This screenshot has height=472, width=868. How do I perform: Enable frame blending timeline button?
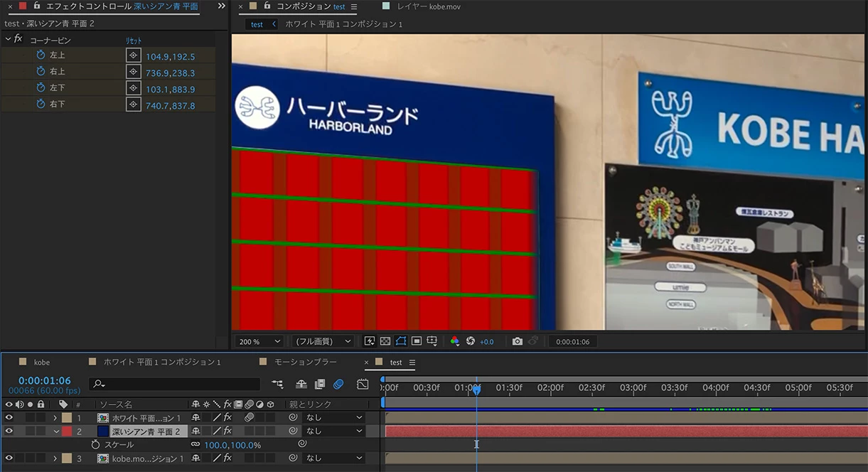tap(320, 384)
